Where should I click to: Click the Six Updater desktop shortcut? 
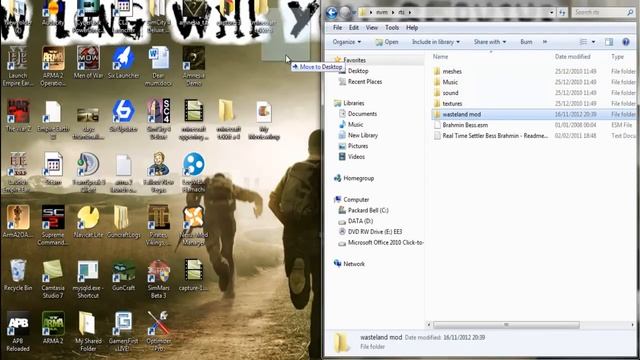click(123, 116)
